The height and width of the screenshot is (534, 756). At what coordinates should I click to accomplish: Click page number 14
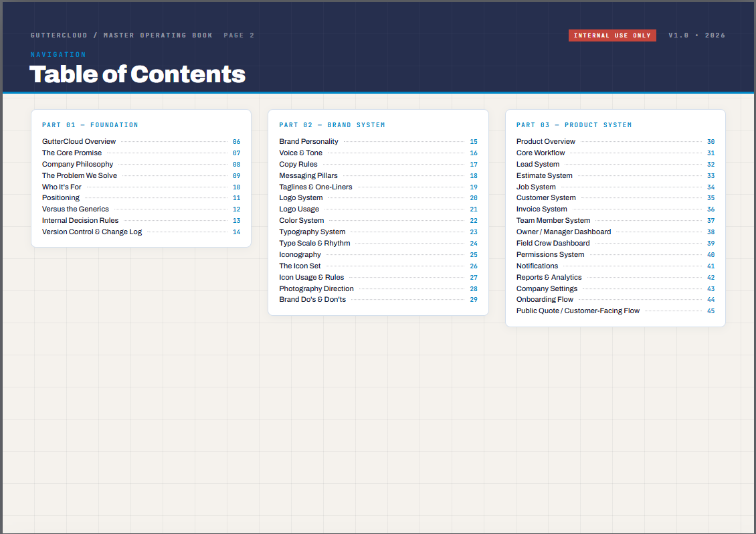click(236, 232)
